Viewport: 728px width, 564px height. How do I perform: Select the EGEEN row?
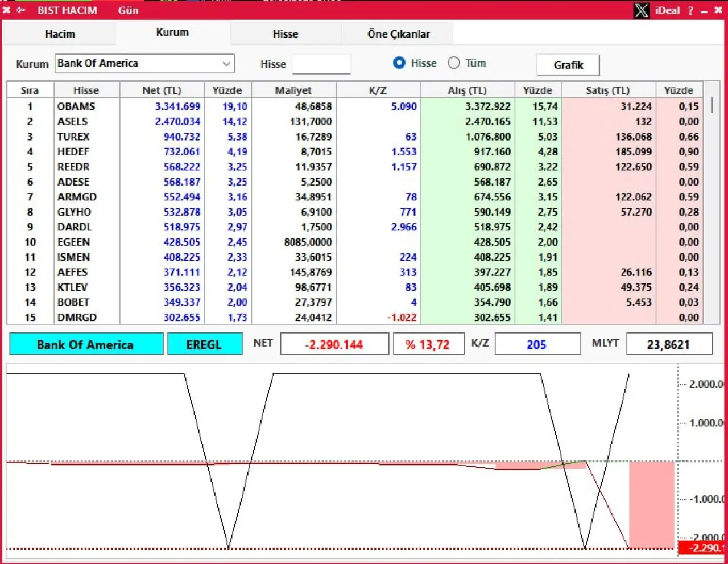[354, 242]
